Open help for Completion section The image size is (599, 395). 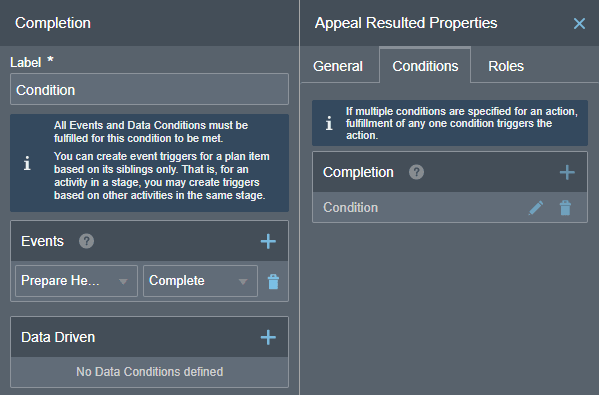(x=416, y=172)
